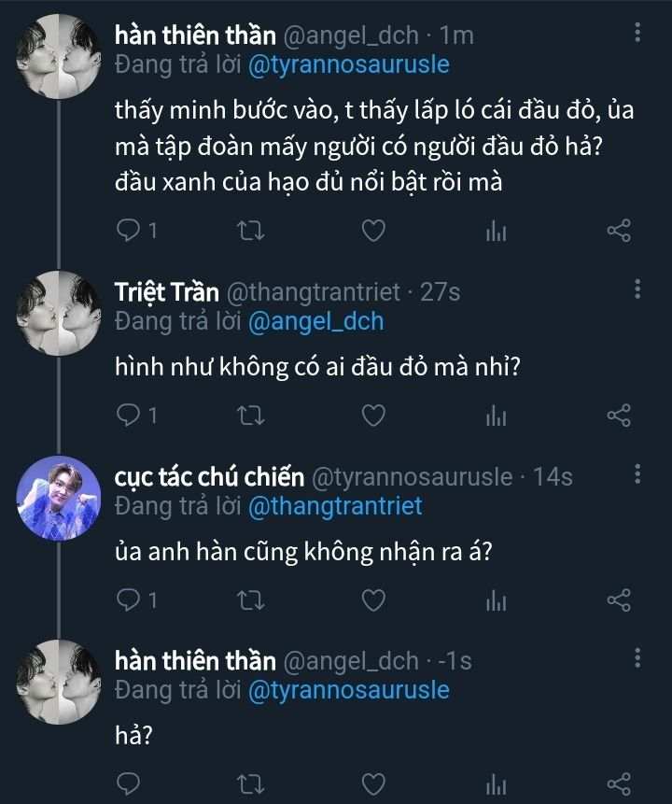Like Triệt Trần's tweet

(373, 415)
